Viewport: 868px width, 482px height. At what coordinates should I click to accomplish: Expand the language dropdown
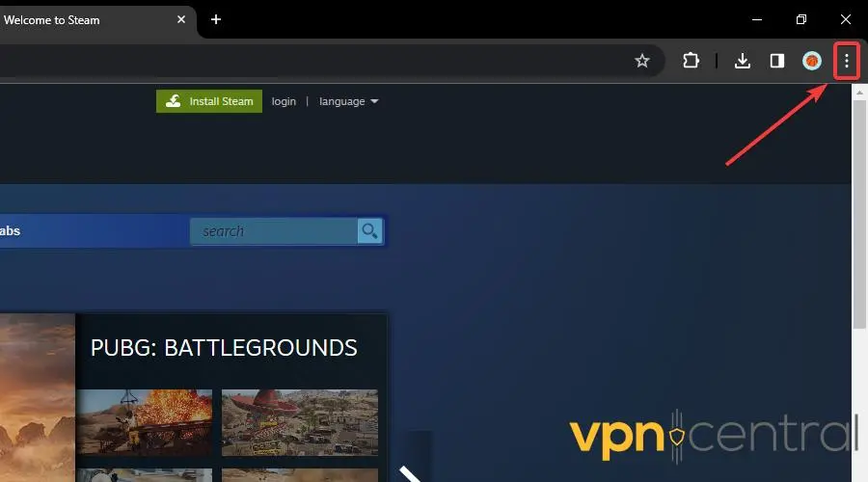point(348,101)
